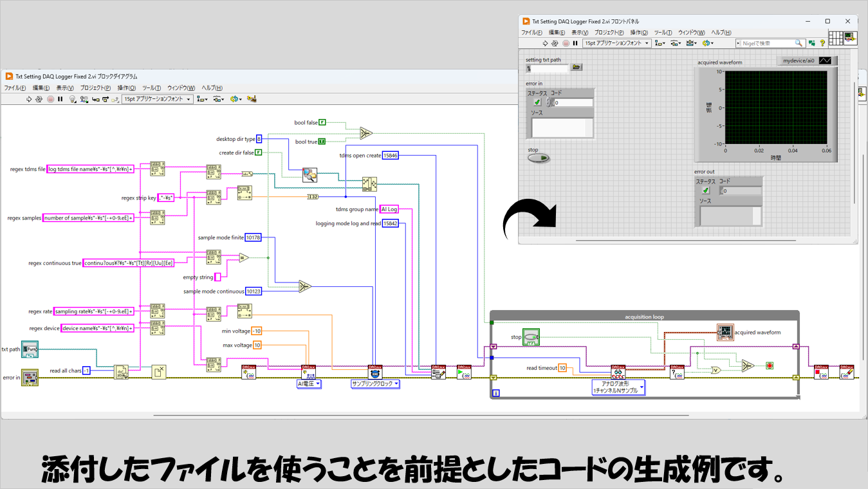Toggle execution highlighting light bulb

coord(72,99)
